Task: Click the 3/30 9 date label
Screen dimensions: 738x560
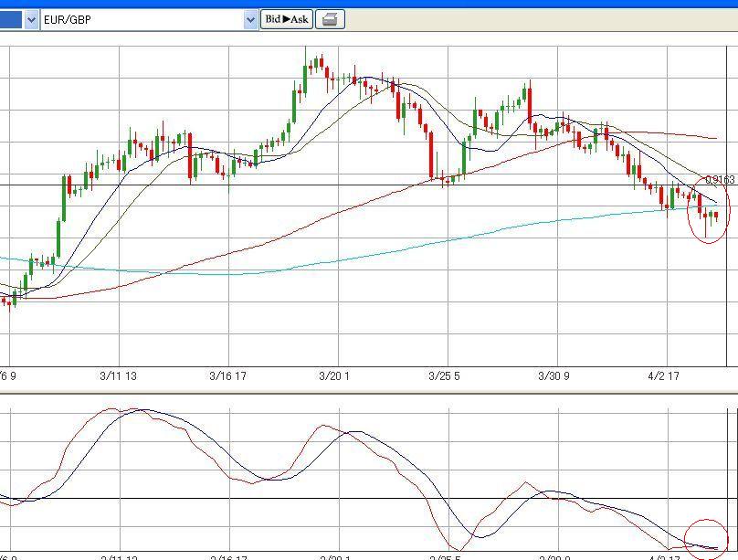Action: (554, 376)
